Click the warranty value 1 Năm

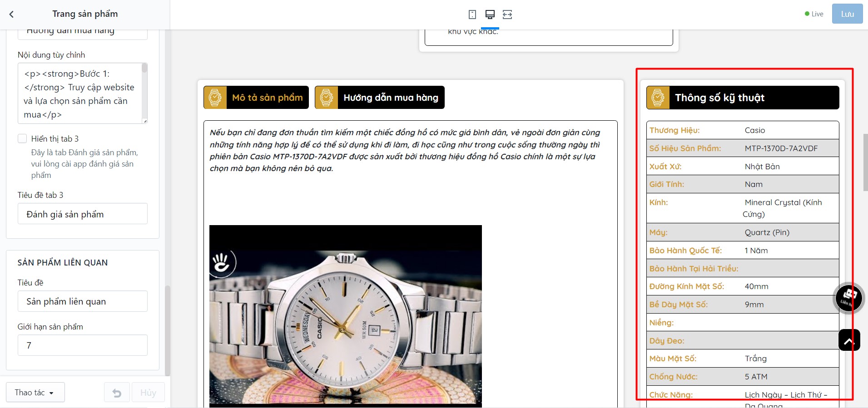pos(756,251)
